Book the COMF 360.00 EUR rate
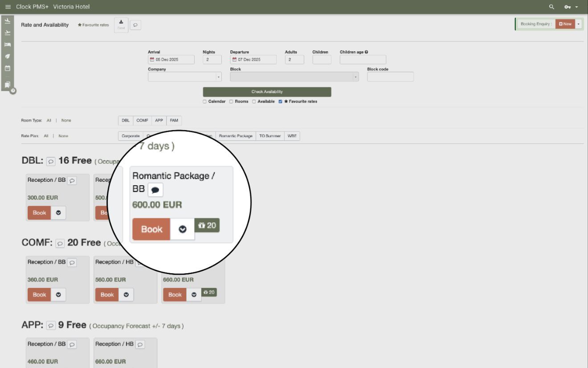Screen dimensions: 588x368 point(39,294)
